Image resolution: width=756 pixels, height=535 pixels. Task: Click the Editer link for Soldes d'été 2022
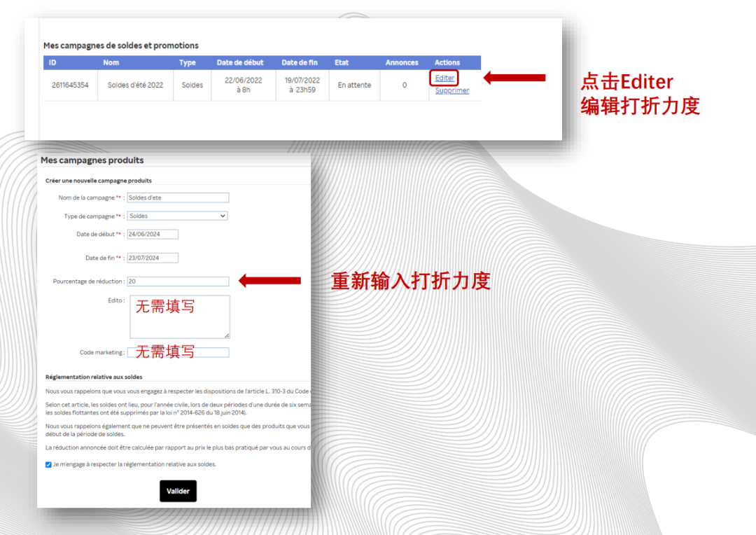coord(444,78)
